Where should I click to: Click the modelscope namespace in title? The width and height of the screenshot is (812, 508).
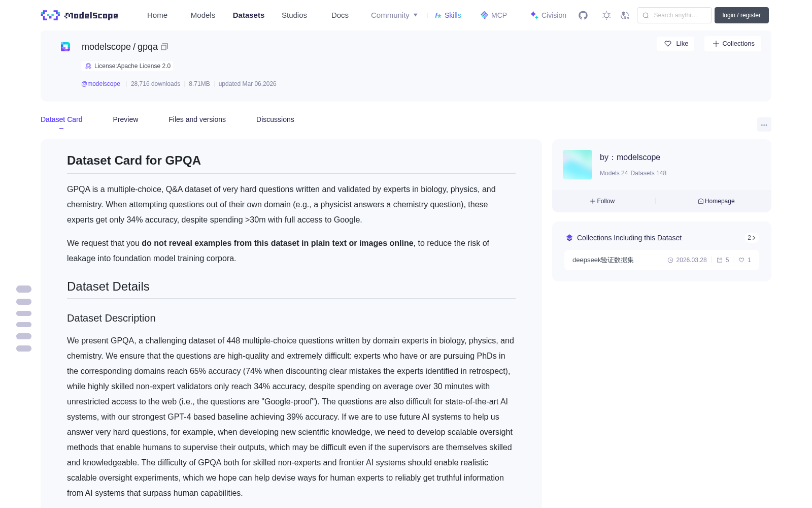point(106,47)
